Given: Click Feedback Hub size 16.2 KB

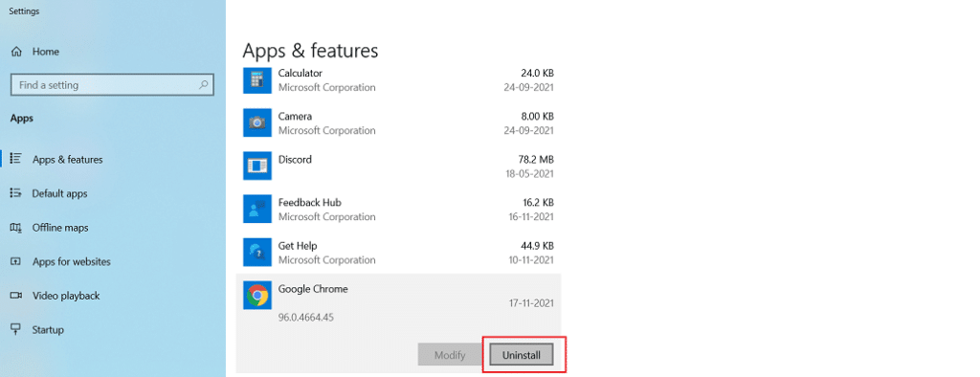Looking at the screenshot, I should point(537,202).
